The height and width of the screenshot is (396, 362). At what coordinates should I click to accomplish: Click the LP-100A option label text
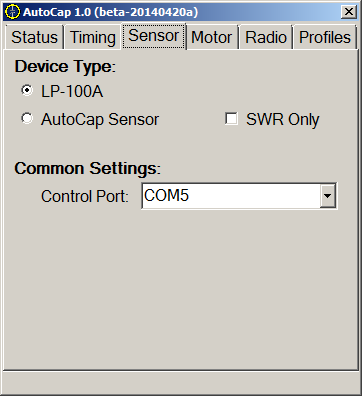click(x=72, y=91)
